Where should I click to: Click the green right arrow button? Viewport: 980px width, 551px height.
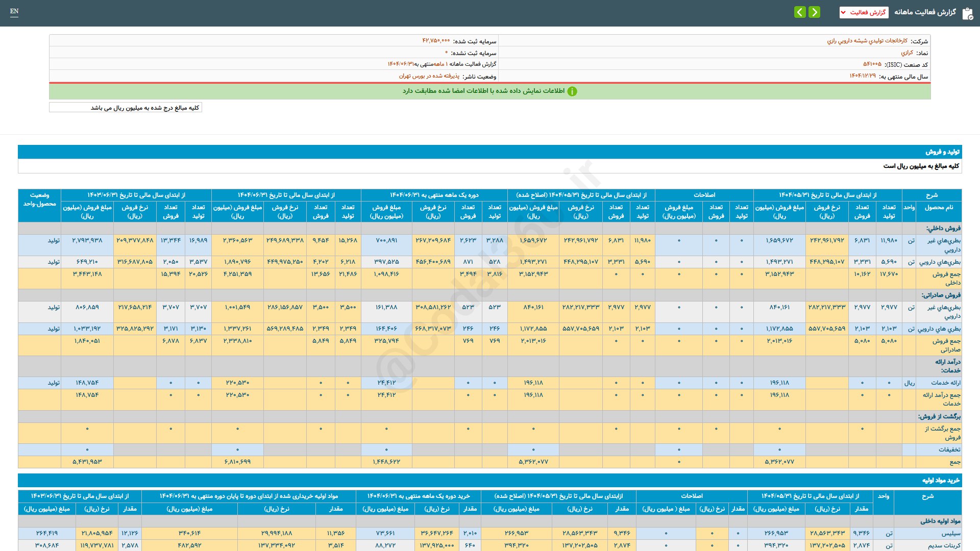click(815, 12)
